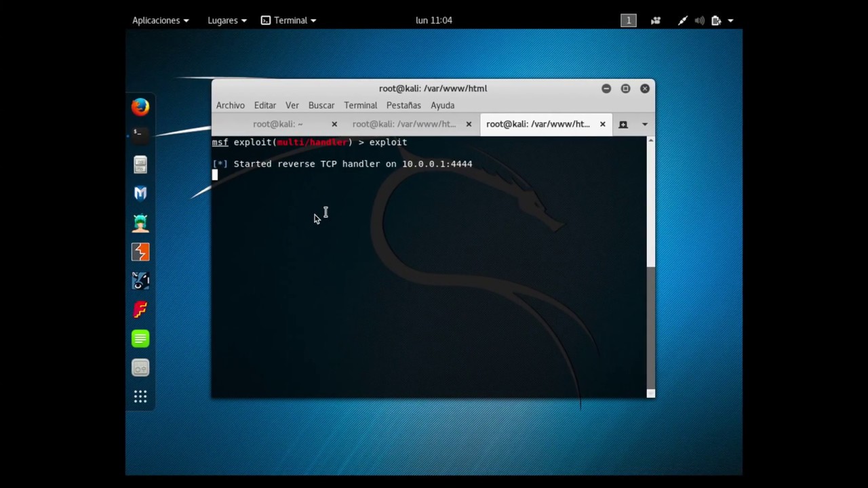This screenshot has height=488, width=868.
Task: Open the Pestañas menu
Action: (x=403, y=105)
